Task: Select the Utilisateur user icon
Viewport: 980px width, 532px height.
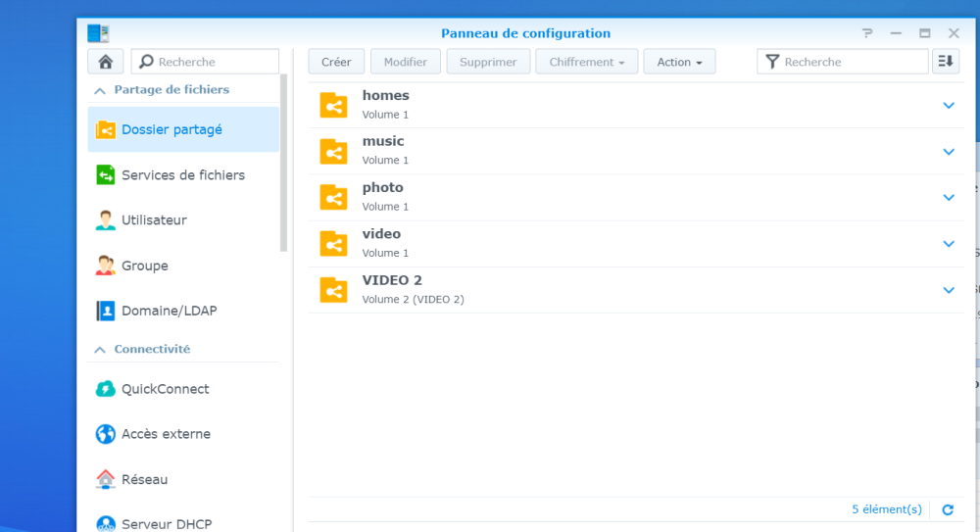Action: click(106, 220)
